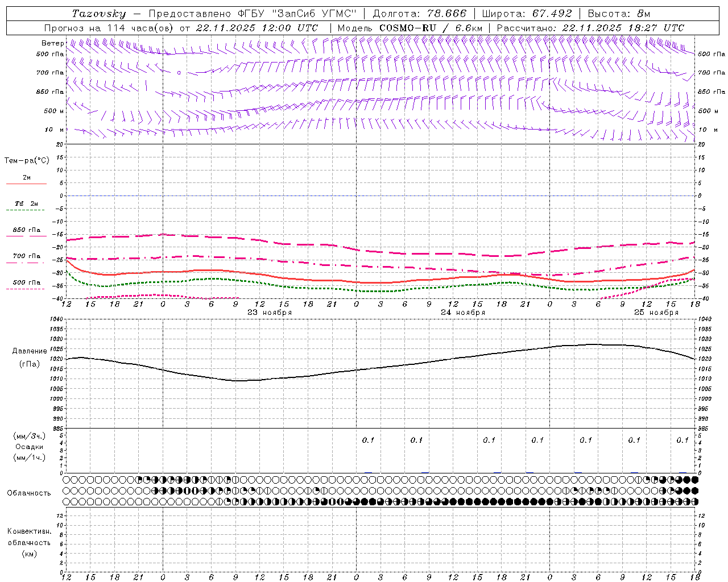Click the "(мм/3ч.)" precipitation unit label

click(x=30, y=436)
